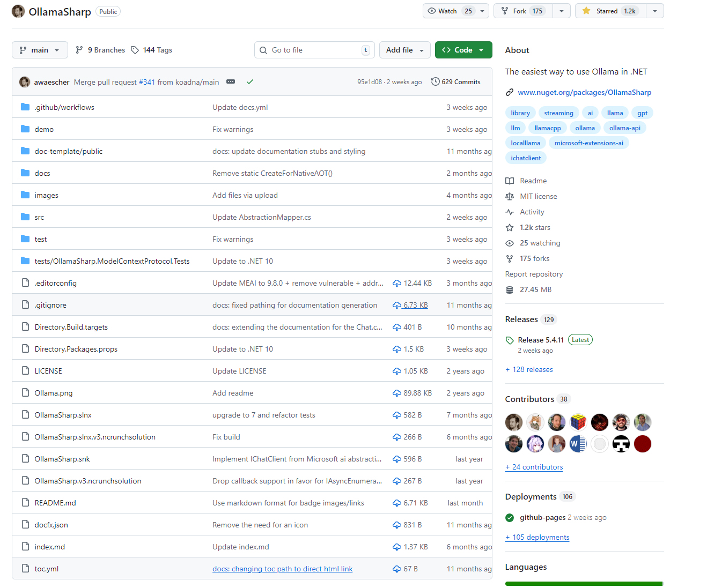
Task: Click the tag icon beside Release 5.4.11
Action: tap(510, 340)
